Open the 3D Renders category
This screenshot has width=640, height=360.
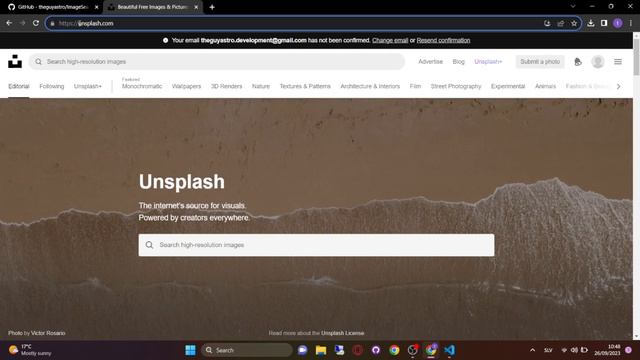point(227,86)
